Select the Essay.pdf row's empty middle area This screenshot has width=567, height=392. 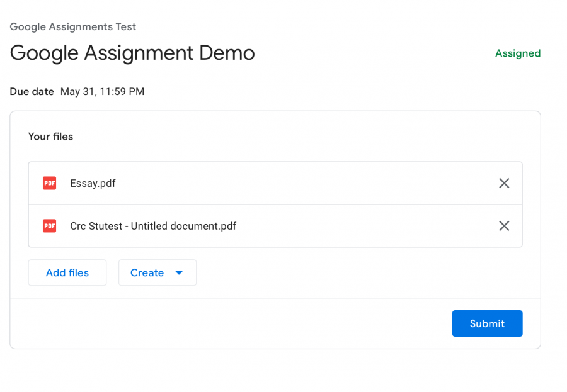(x=307, y=183)
